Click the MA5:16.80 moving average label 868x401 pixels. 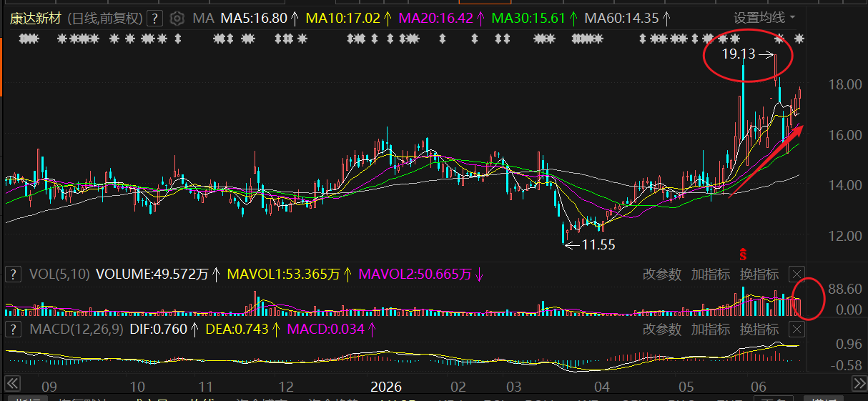coord(254,18)
